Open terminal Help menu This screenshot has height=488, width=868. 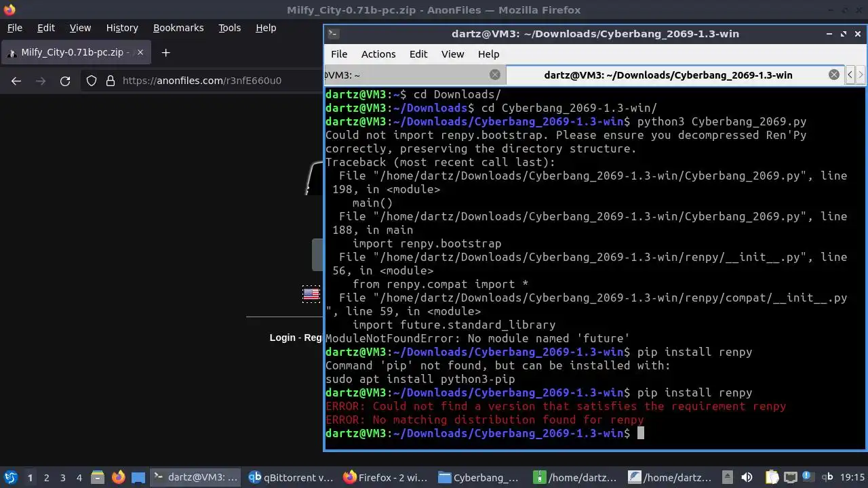click(488, 54)
